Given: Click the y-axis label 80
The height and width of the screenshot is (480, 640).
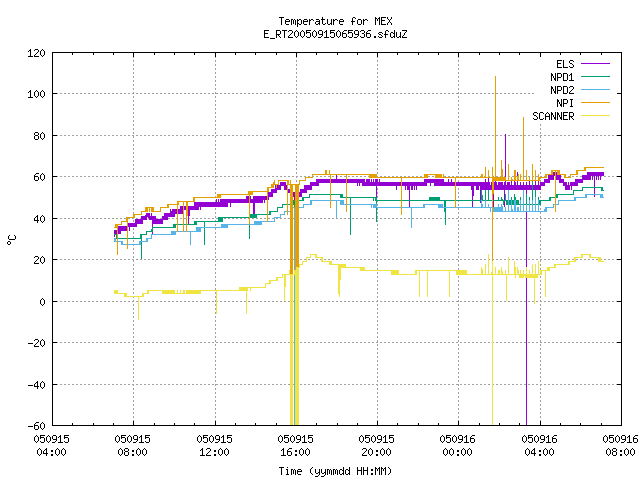Looking at the screenshot, I should pos(40,136).
